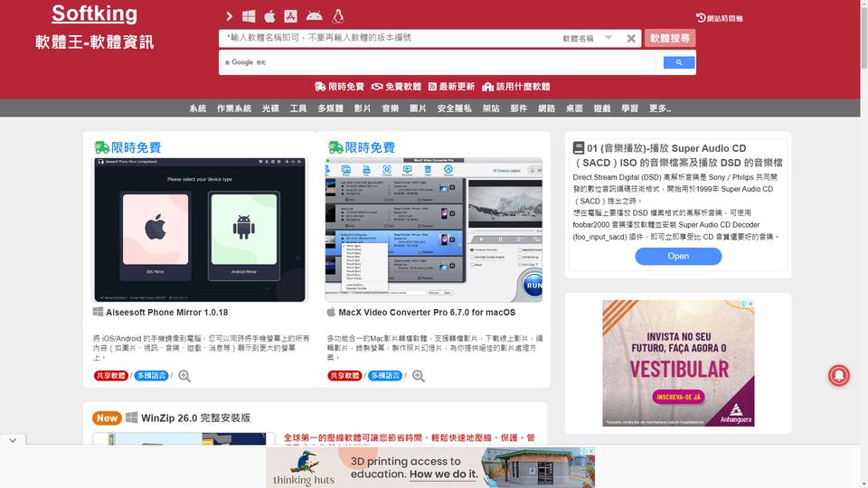868x488 pixels.
Task: Click 共享軟體 tag under MacX Video Converter
Action: tap(344, 376)
